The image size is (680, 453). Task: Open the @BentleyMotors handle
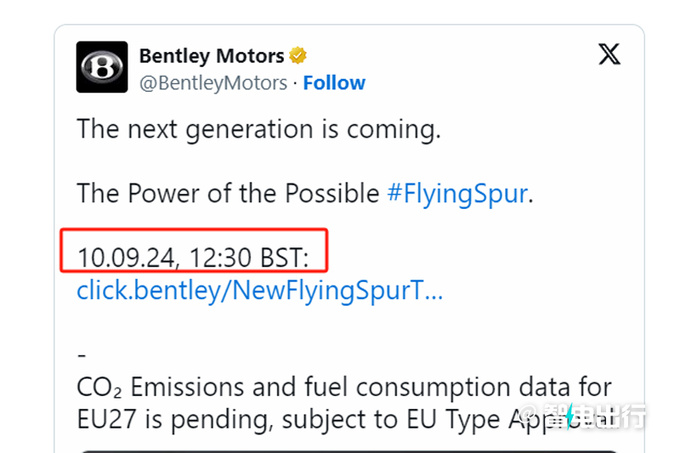(x=213, y=82)
